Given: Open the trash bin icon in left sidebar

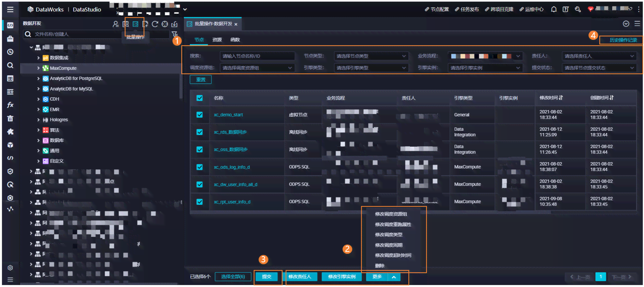Looking at the screenshot, I should coord(10,118).
